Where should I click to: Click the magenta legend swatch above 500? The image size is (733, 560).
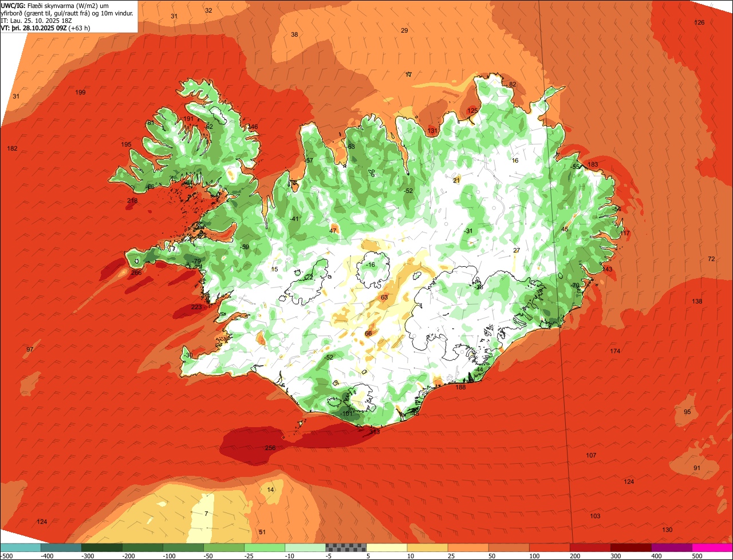click(713, 548)
